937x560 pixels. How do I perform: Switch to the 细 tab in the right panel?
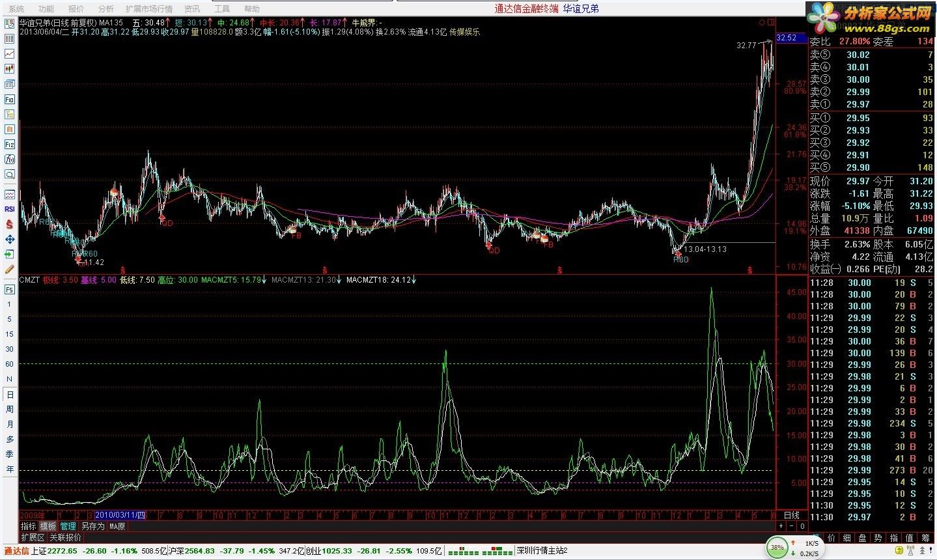click(x=846, y=538)
